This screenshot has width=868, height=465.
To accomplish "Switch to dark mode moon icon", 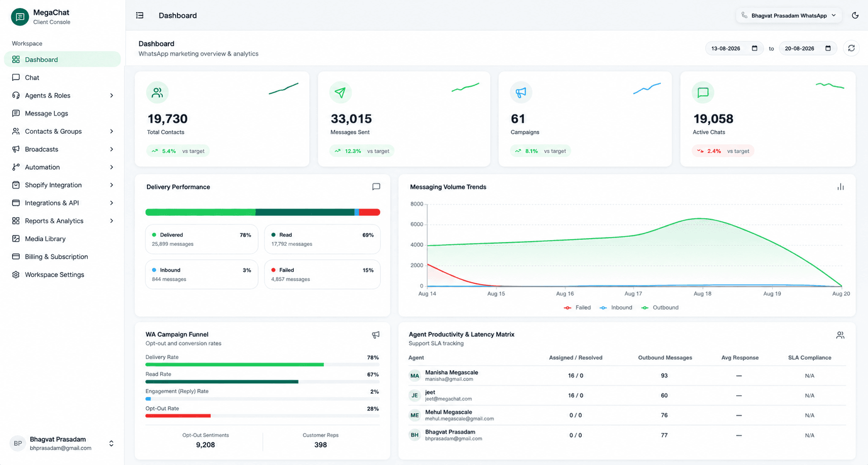I will 855,16.
